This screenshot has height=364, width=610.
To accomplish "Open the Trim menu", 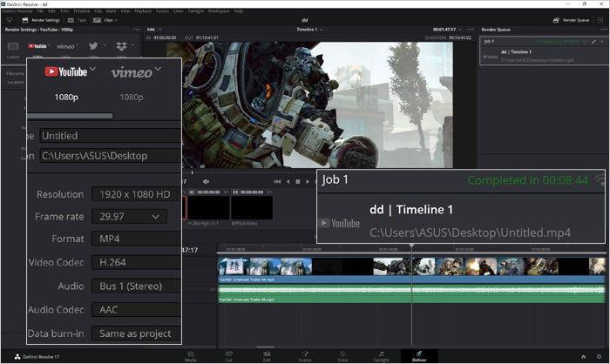I will point(64,11).
